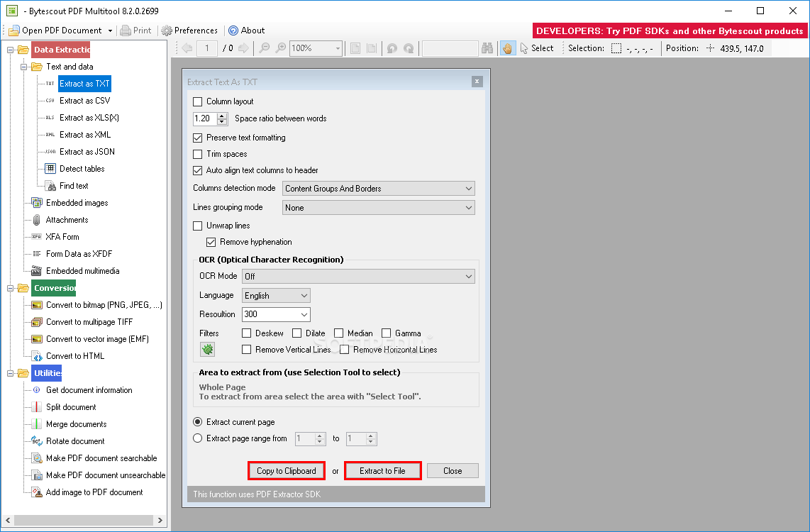Click the binoculars find icon

click(487, 48)
